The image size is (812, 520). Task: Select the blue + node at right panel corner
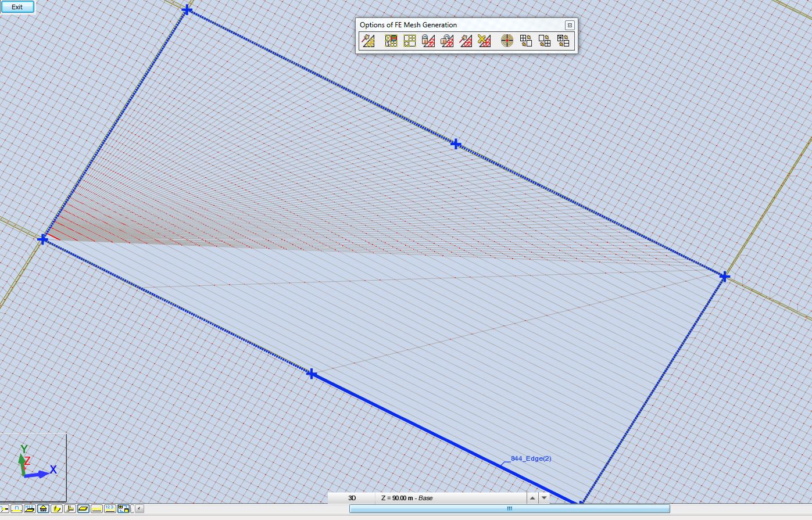pyautogui.click(x=724, y=277)
